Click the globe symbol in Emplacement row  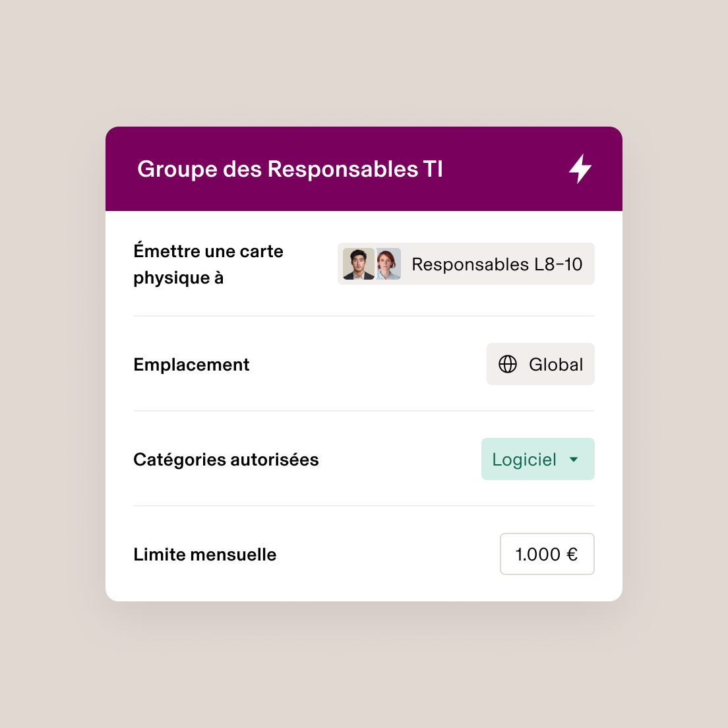[x=508, y=364]
